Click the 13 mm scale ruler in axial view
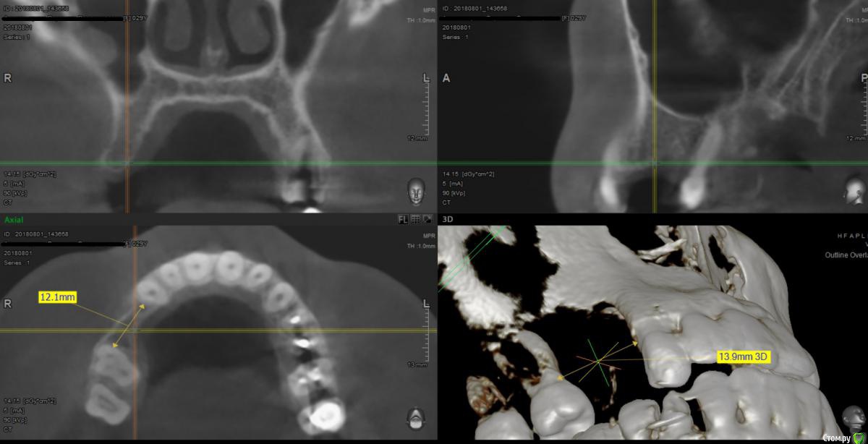The width and height of the screenshot is (868, 444). point(427,333)
